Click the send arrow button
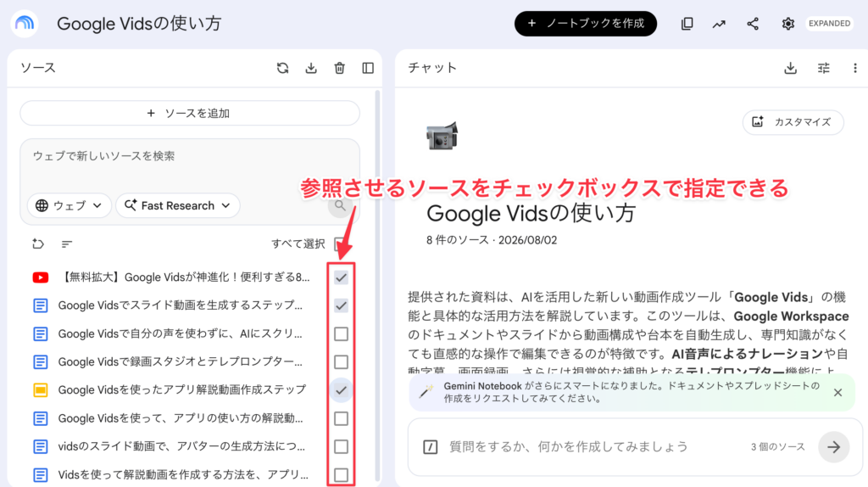The width and height of the screenshot is (868, 487). pyautogui.click(x=834, y=446)
